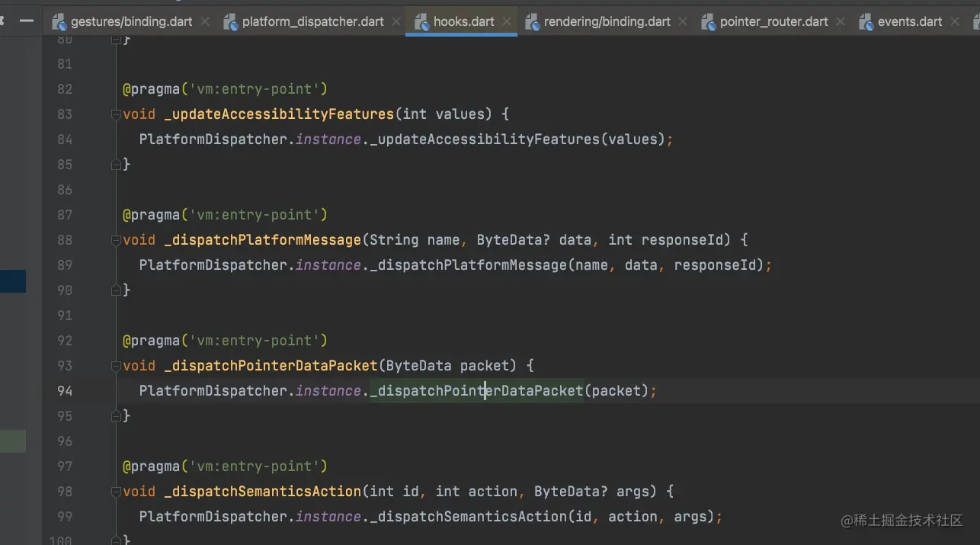Click the green change marker below line 95

pyautogui.click(x=13, y=441)
